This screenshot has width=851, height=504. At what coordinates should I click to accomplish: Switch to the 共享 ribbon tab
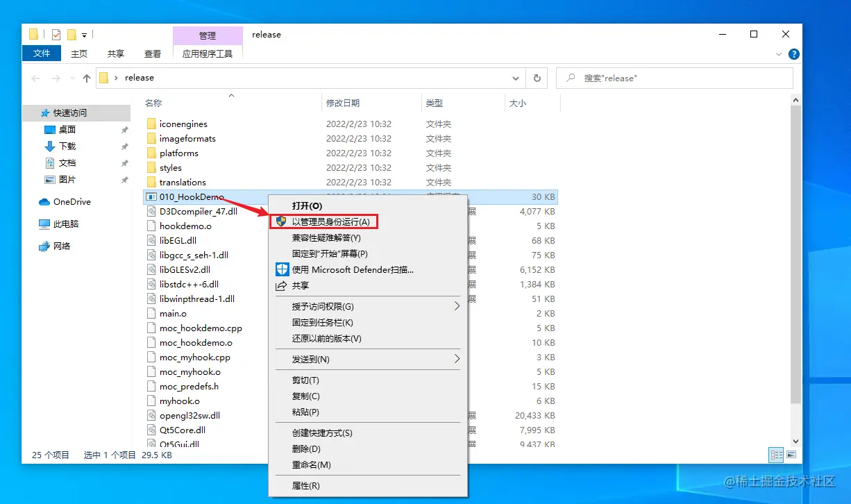click(x=116, y=53)
